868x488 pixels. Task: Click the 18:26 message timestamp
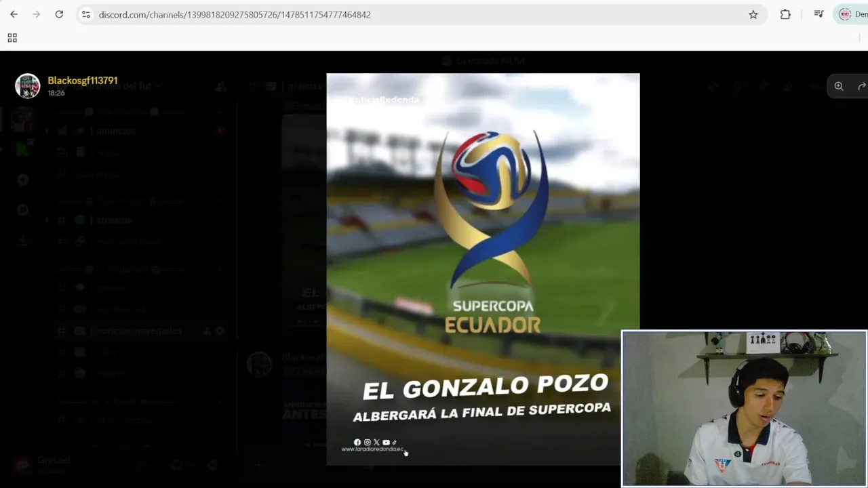coord(56,93)
